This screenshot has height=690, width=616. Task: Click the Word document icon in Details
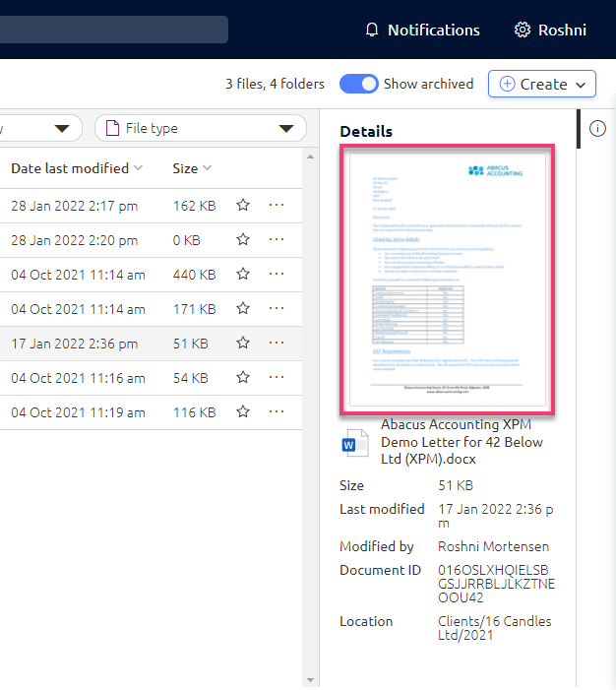pos(352,444)
